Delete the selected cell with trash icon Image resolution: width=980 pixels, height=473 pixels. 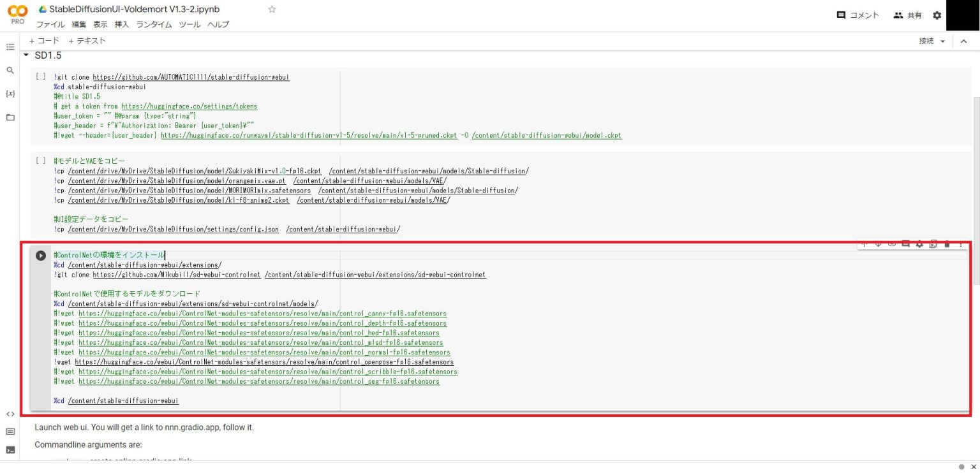coord(947,244)
